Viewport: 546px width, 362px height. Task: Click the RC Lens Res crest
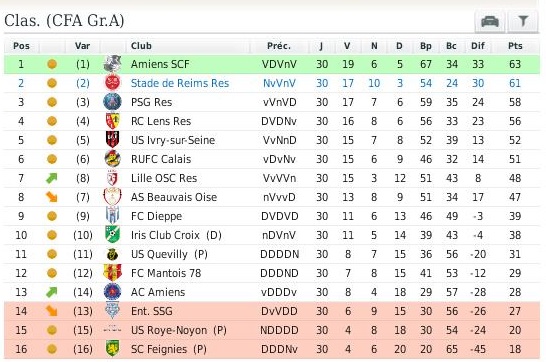112,121
